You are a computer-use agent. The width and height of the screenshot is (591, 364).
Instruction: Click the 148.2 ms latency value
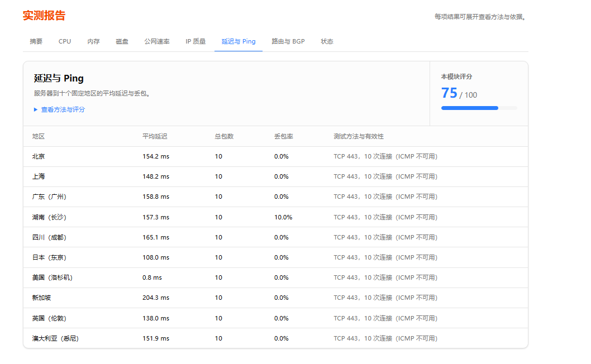pos(156,176)
